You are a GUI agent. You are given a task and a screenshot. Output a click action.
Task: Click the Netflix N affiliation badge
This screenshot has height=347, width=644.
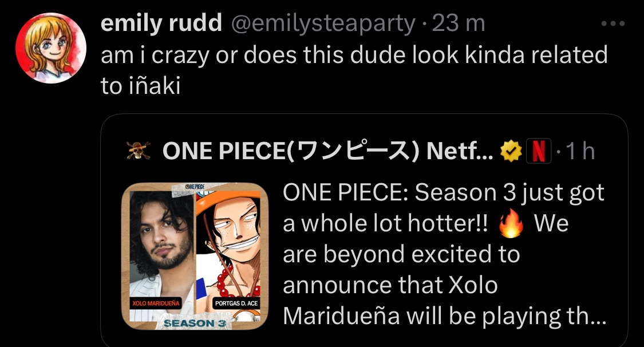pyautogui.click(x=539, y=151)
